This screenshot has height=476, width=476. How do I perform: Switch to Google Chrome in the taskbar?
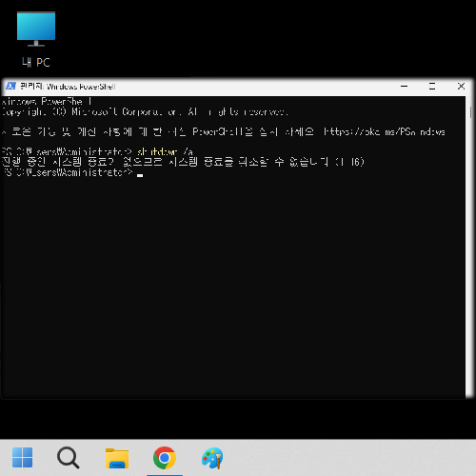coord(165,458)
